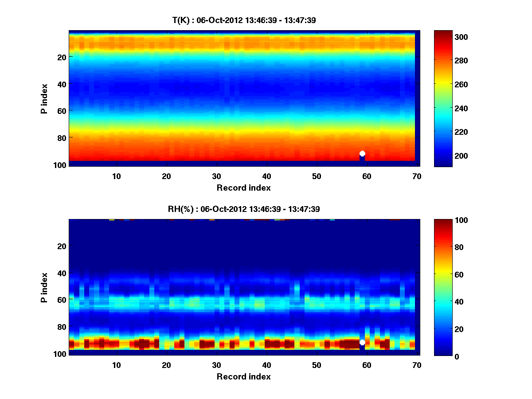Select the 'P index' y-axis label of the RH plot
This screenshot has height=399, width=532.
point(44,287)
